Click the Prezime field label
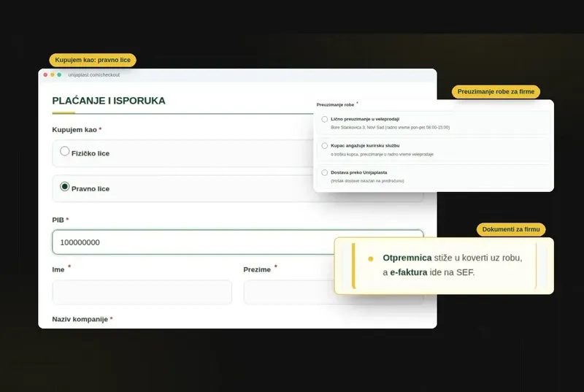The image size is (584, 392). click(257, 269)
